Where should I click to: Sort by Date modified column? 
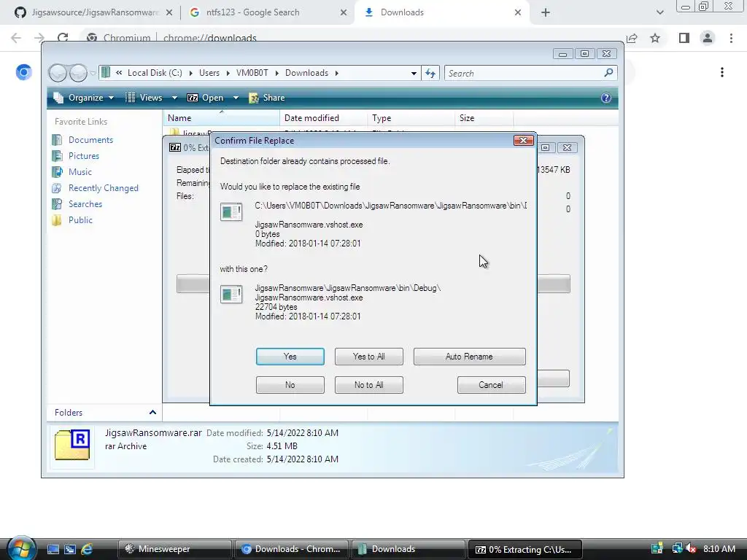coord(323,118)
